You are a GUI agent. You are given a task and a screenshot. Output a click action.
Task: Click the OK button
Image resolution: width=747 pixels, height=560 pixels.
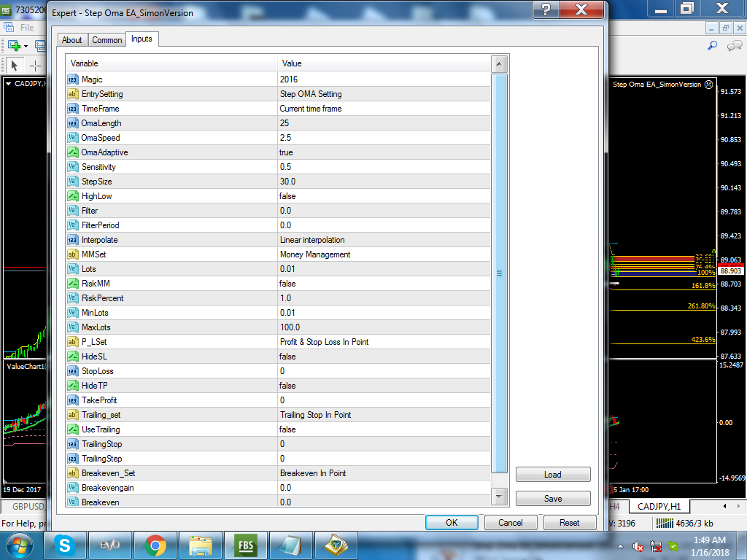tap(452, 522)
